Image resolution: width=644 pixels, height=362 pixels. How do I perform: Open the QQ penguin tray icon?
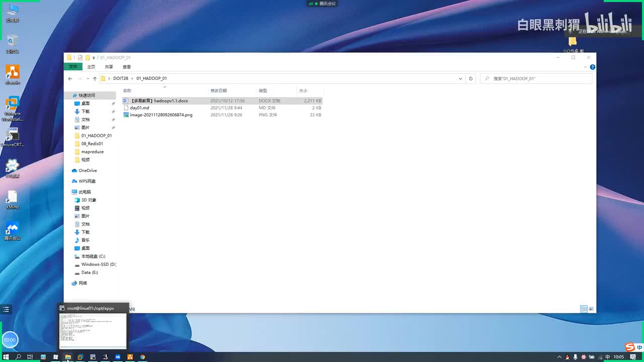568,357
